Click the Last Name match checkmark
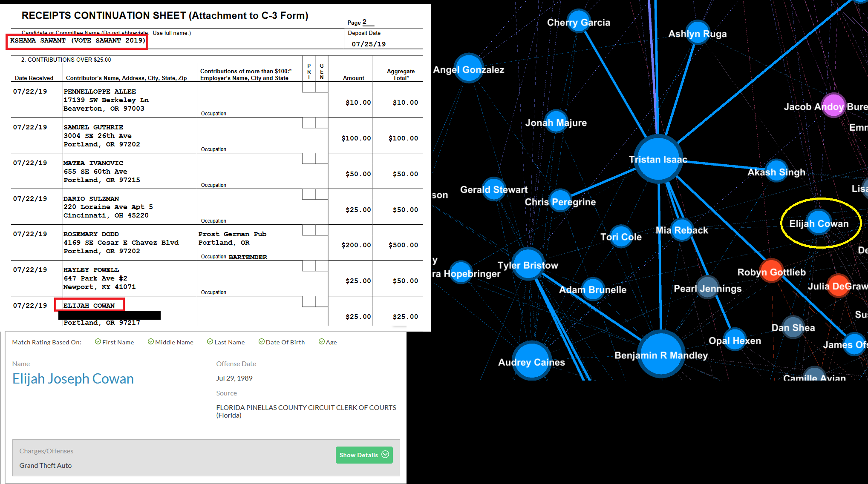 [210, 342]
